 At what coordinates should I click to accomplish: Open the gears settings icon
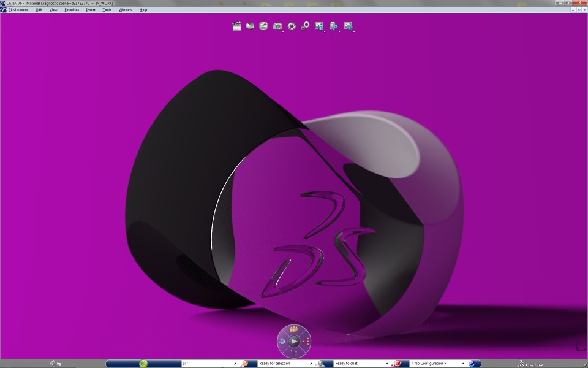(x=305, y=26)
